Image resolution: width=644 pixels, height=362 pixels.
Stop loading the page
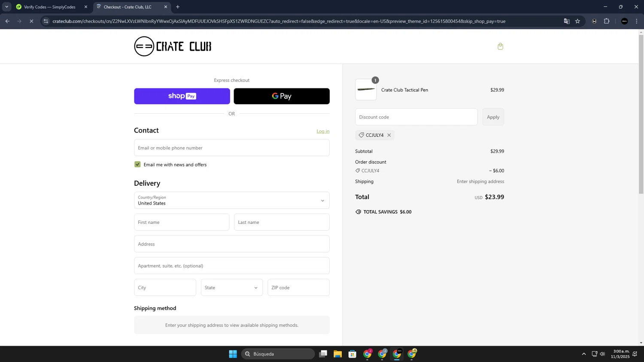[x=31, y=21]
